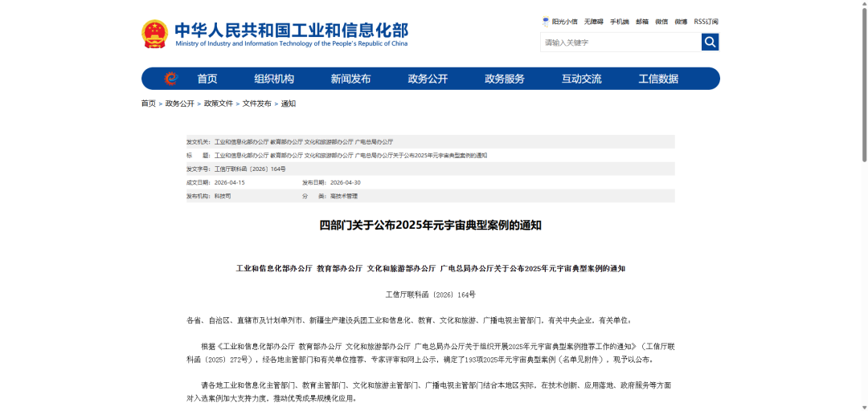Go to 政策文件 in the breadcrumb
Viewport: 868px width, 411px height.
219,104
